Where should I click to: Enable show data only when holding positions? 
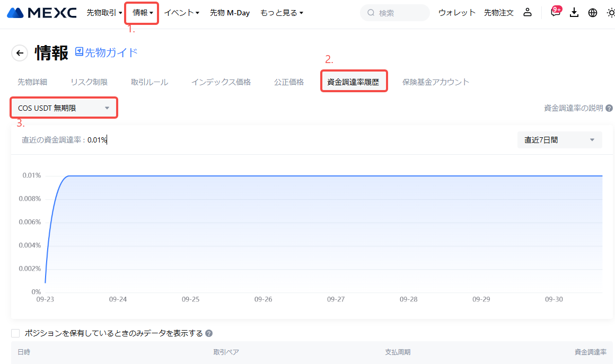click(x=15, y=333)
